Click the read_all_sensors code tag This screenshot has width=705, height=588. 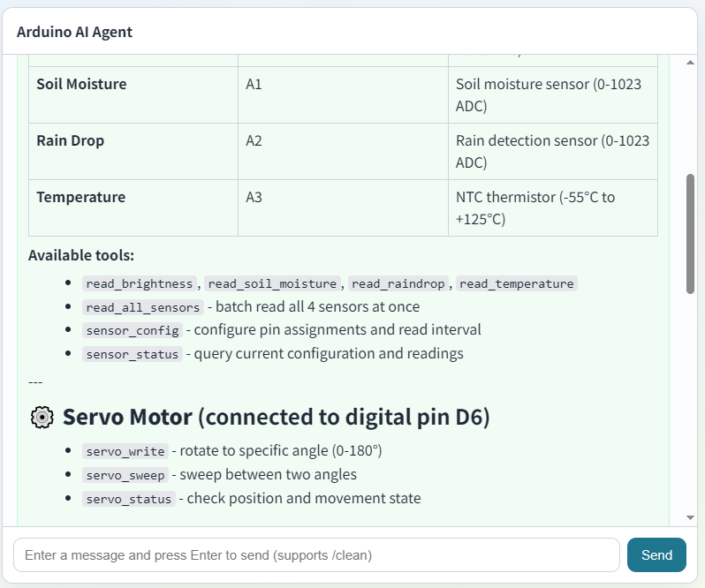[143, 307]
